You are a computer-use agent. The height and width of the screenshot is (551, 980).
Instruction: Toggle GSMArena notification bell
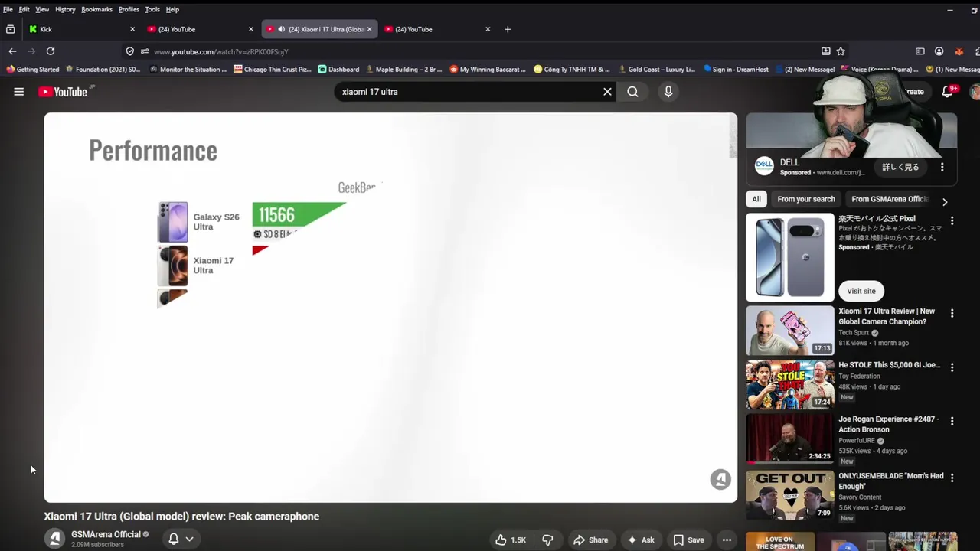click(x=174, y=539)
